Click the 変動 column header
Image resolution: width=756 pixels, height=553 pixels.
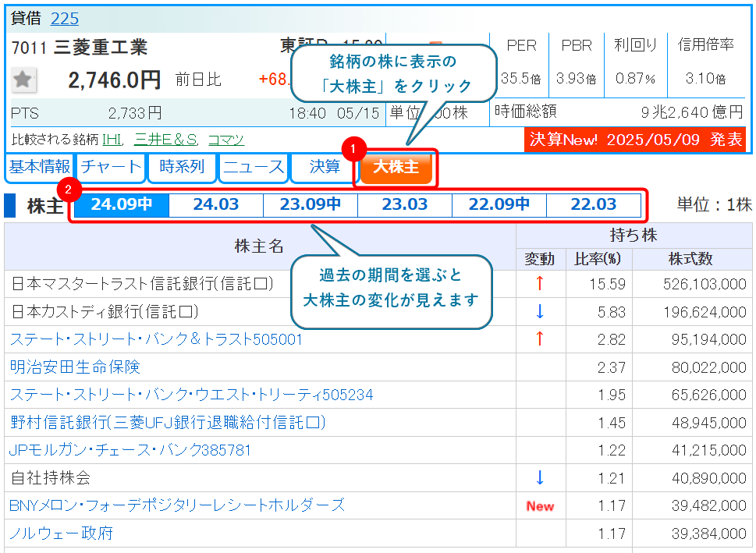coord(540,260)
